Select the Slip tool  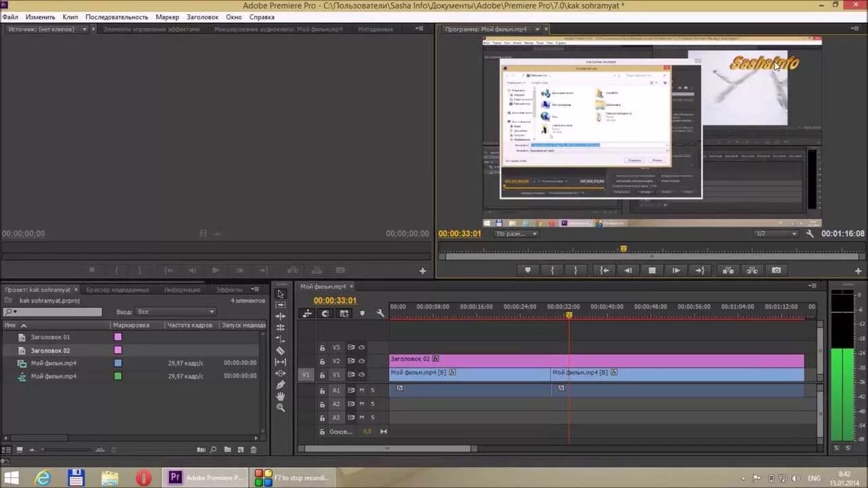click(x=281, y=362)
